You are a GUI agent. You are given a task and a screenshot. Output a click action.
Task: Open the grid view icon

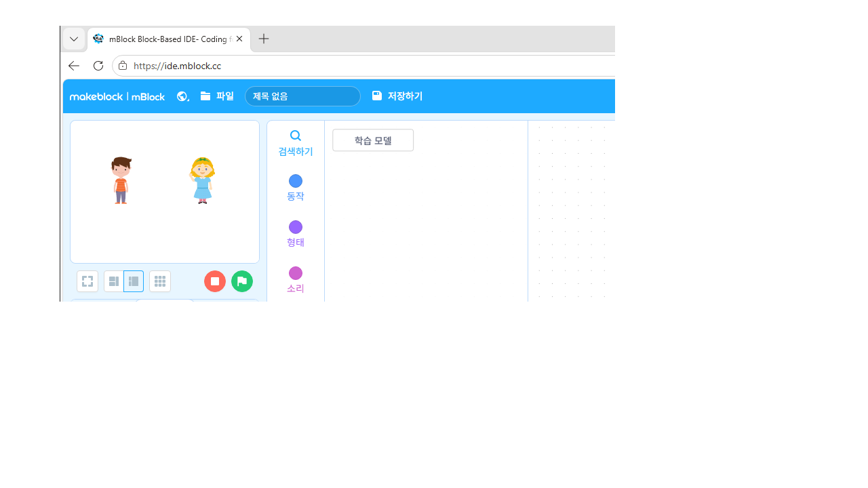click(x=160, y=281)
